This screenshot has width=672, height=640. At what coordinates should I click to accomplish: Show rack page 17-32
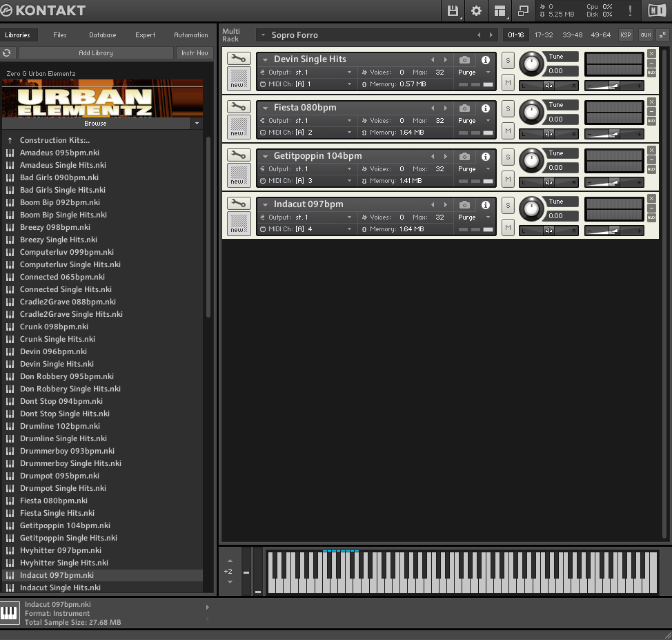pyautogui.click(x=544, y=35)
